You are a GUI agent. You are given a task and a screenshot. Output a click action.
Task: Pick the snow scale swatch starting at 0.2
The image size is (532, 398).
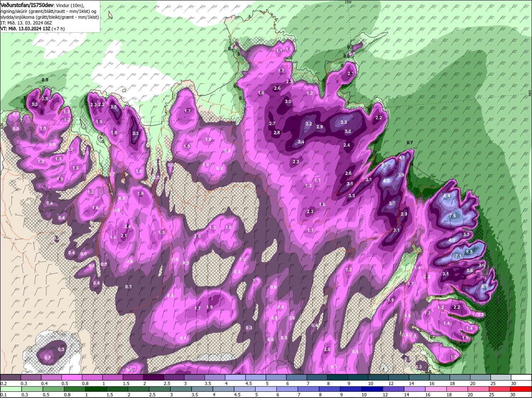(11, 377)
